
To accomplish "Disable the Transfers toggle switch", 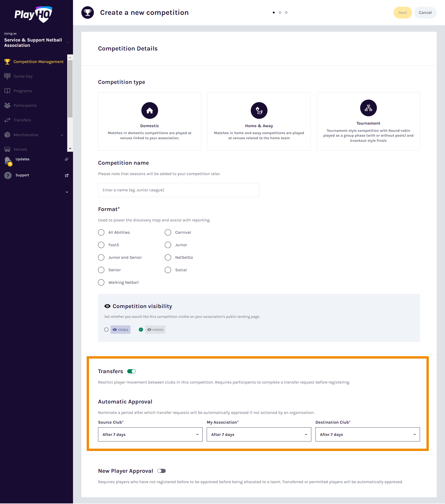I will pyautogui.click(x=131, y=371).
